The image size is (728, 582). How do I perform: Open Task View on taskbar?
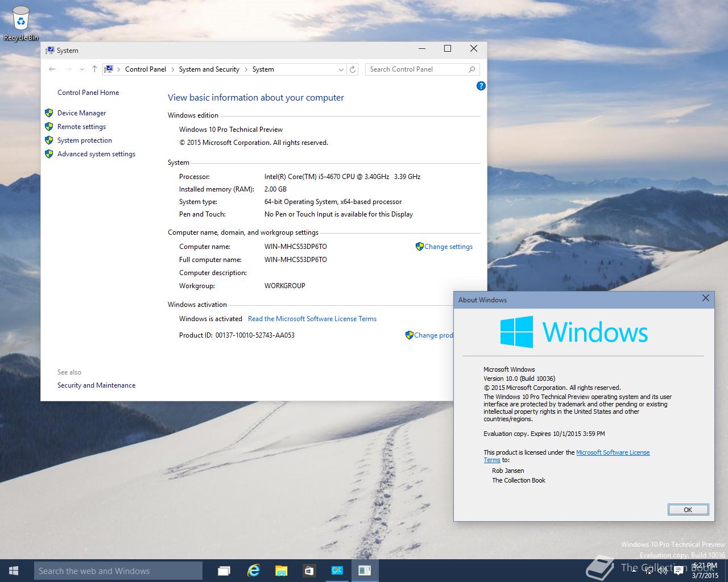[224, 571]
